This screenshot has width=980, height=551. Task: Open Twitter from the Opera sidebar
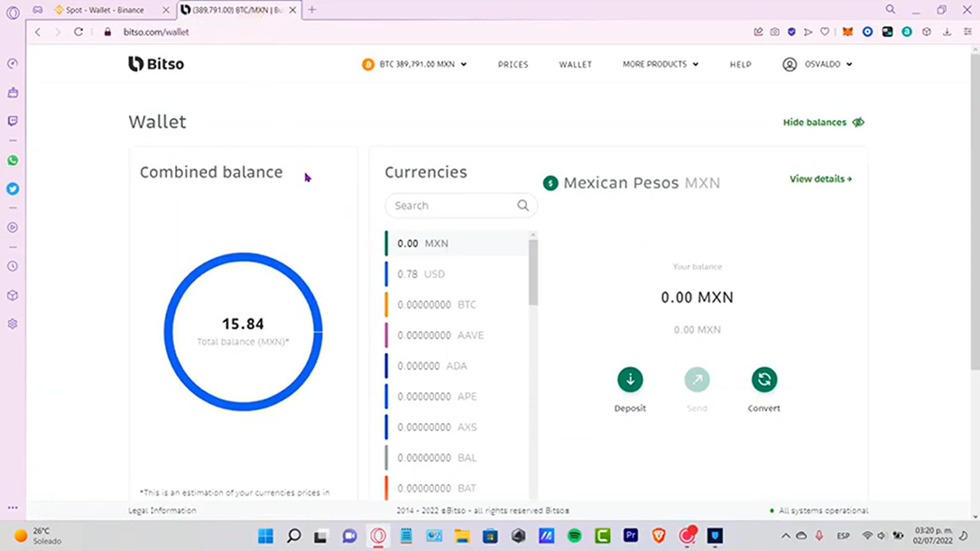tap(13, 189)
